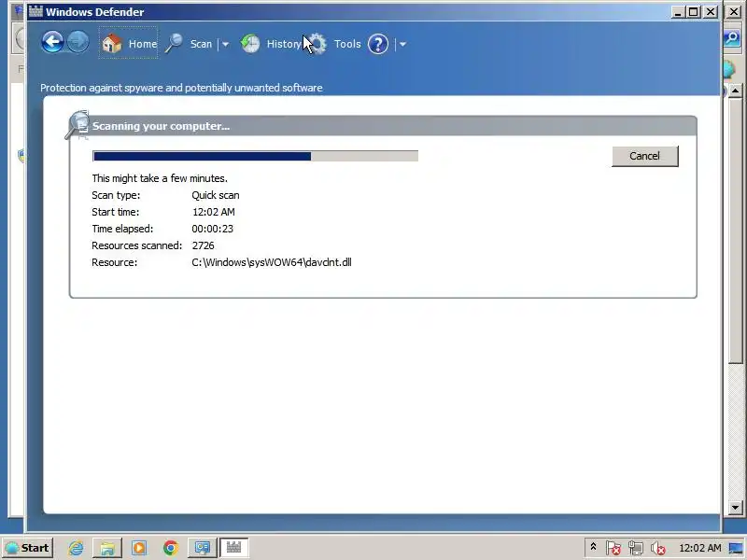Viewport: 747px width, 560px height.
Task: Select the 'Quick scan' scan type value
Action: tap(216, 195)
